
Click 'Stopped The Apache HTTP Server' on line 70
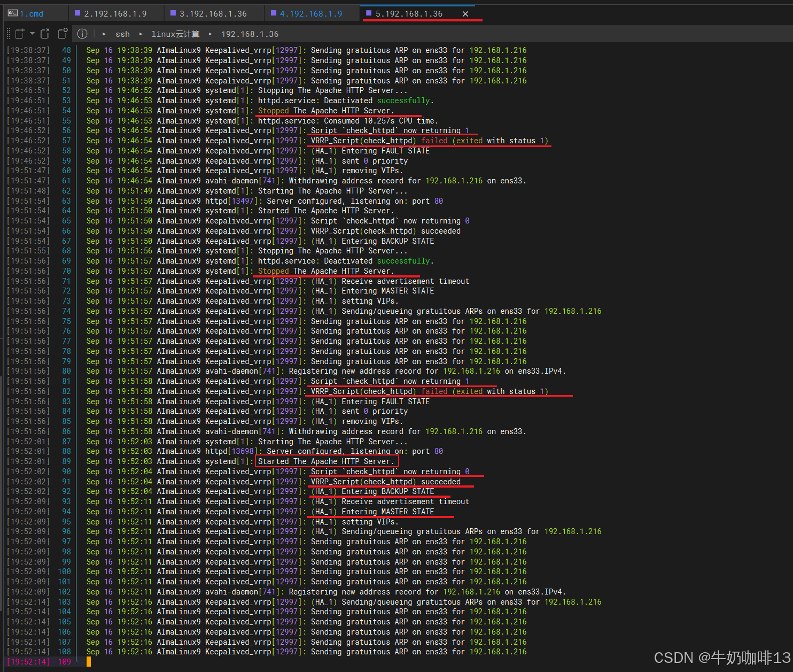click(326, 271)
